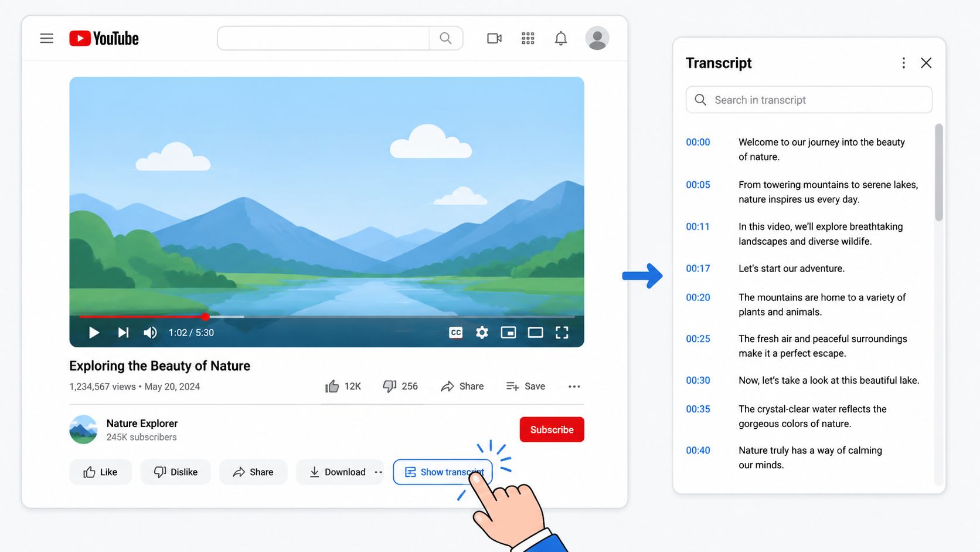Select line "The crystal-clear water reflects the"

click(x=812, y=409)
